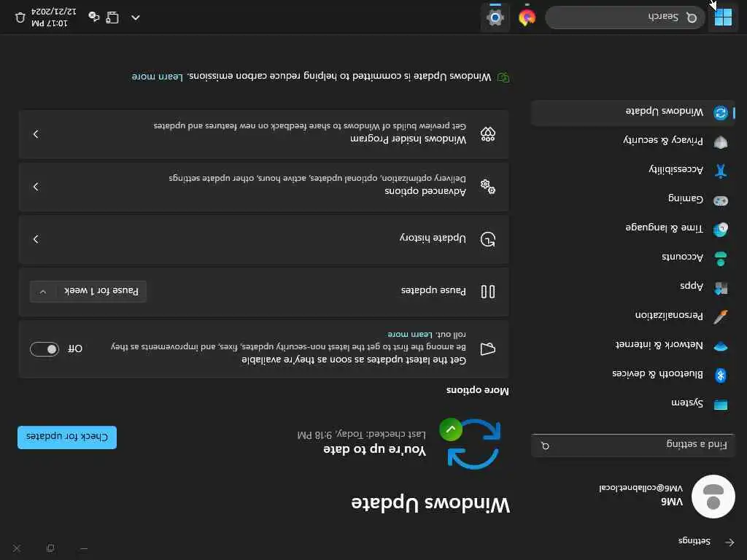Click the notification bell in tray
Screen dimensions: 747x560
pyautogui.click(x=20, y=17)
